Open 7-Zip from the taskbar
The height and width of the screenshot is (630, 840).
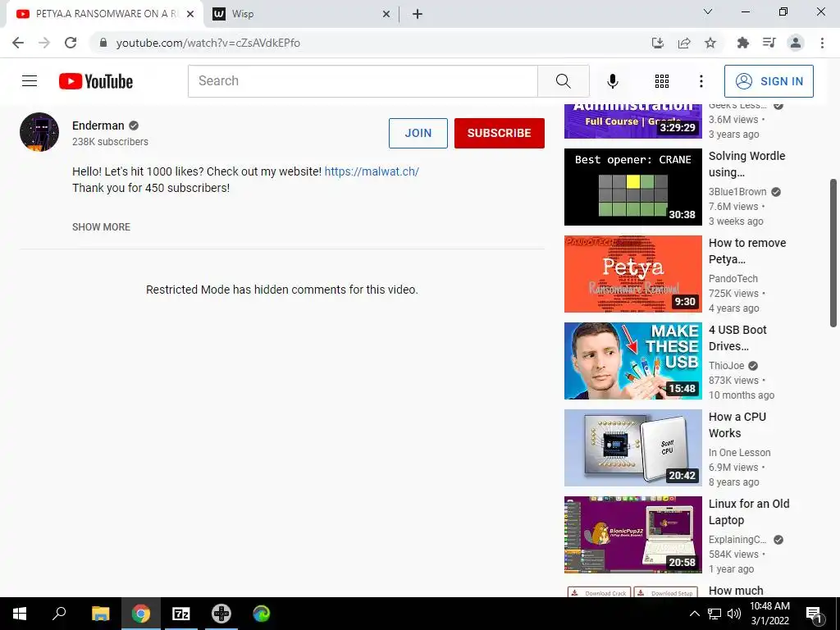point(181,614)
